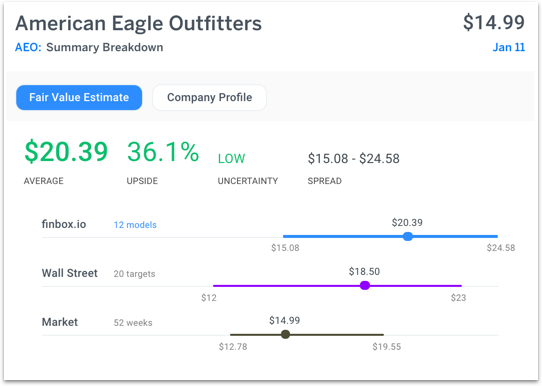Click the $24.58 upper bound label
The image size is (542, 386).
coord(501,248)
